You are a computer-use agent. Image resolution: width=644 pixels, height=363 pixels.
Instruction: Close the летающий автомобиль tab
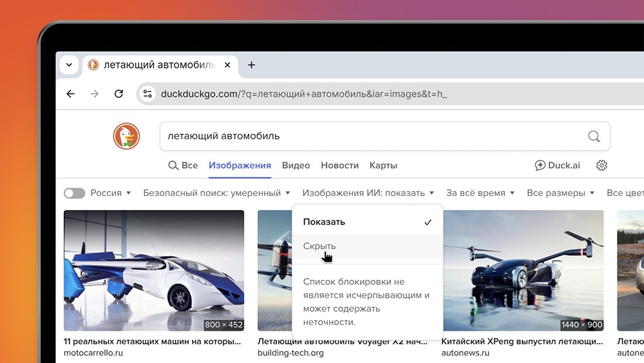tap(228, 65)
